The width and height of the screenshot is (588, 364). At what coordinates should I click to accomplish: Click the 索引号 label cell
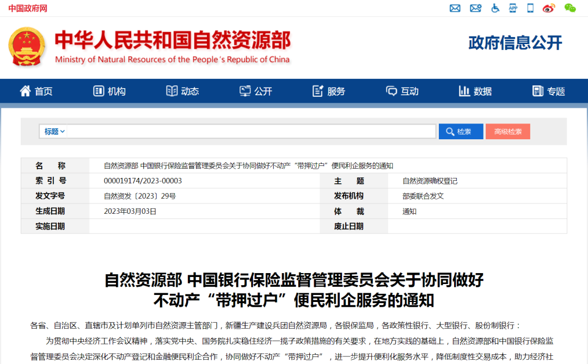click(x=55, y=181)
